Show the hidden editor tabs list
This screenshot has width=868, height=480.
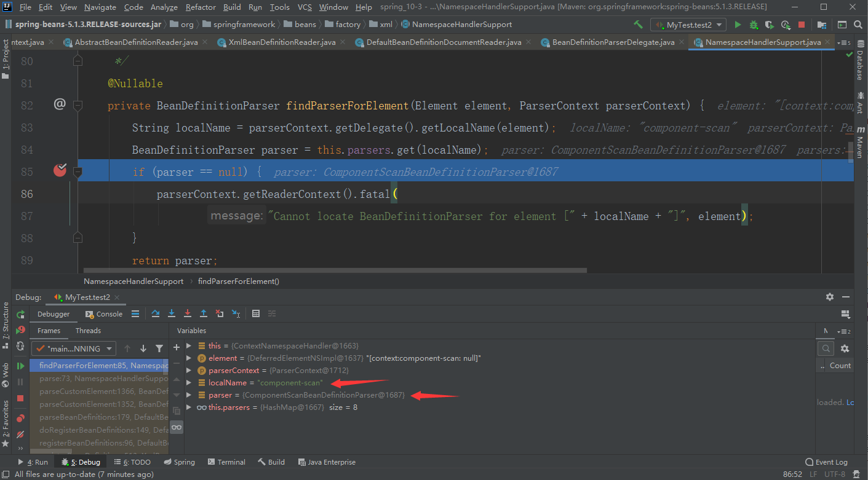pos(845,42)
